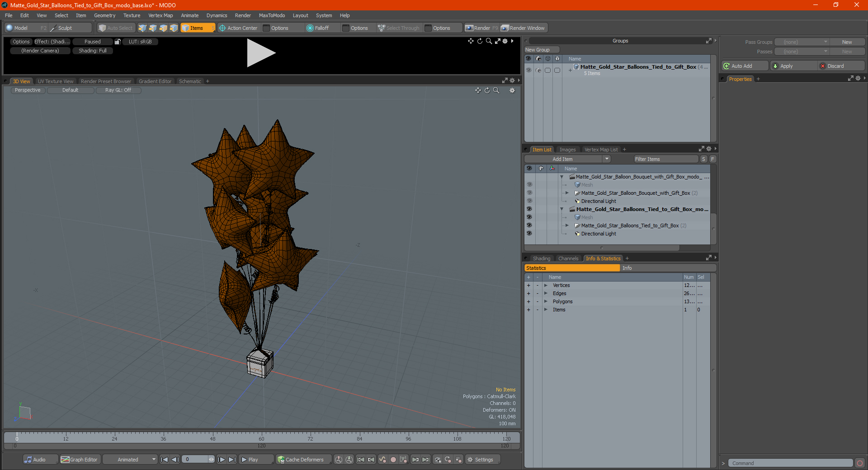Screen dimensions: 868x470
Task: Toggle visibility of Matte_Gold_Star_Balloons_Tied_to_Gift_Box scene row
Action: pyautogui.click(x=529, y=209)
